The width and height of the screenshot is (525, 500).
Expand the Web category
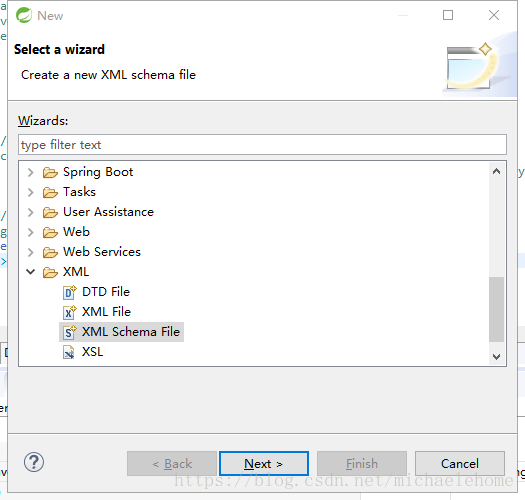[x=30, y=232]
